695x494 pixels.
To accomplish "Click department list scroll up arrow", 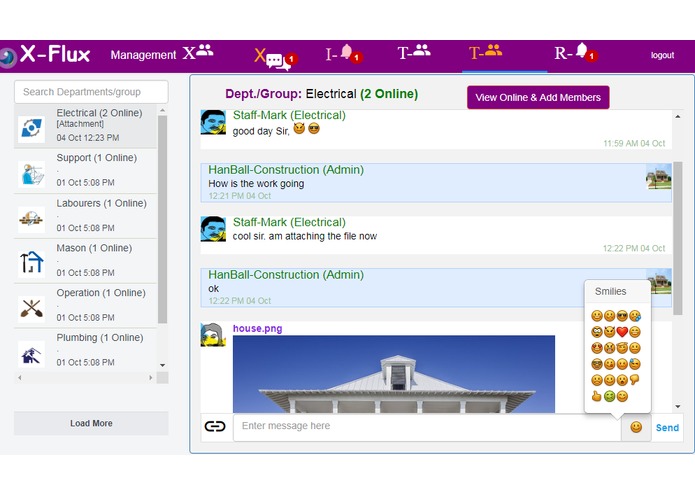I will (x=162, y=110).
